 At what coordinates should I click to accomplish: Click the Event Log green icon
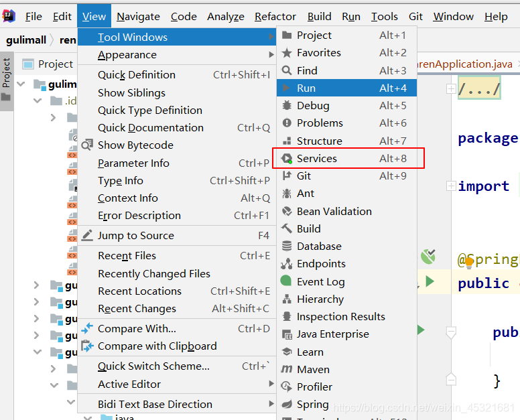tap(286, 281)
